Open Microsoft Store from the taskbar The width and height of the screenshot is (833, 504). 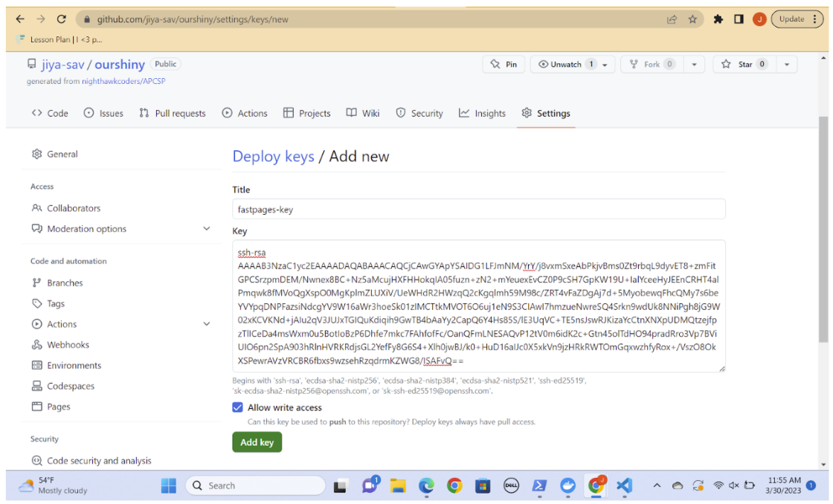483,486
